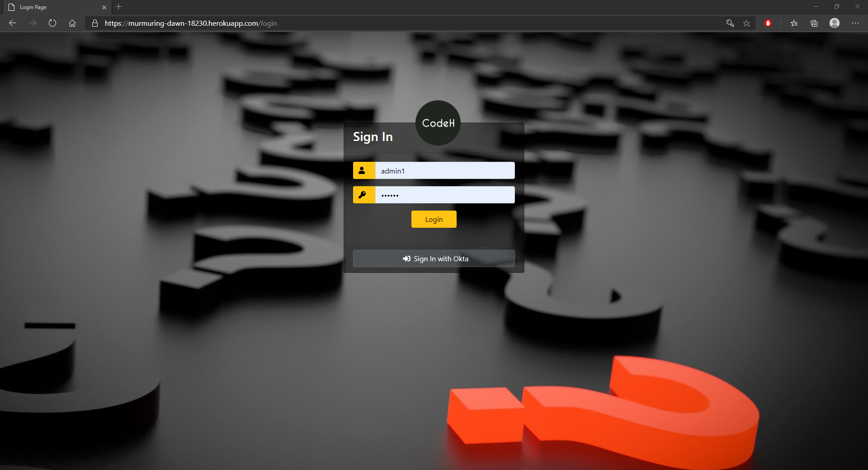
Task: Open the browser profile avatar
Action: tap(835, 23)
